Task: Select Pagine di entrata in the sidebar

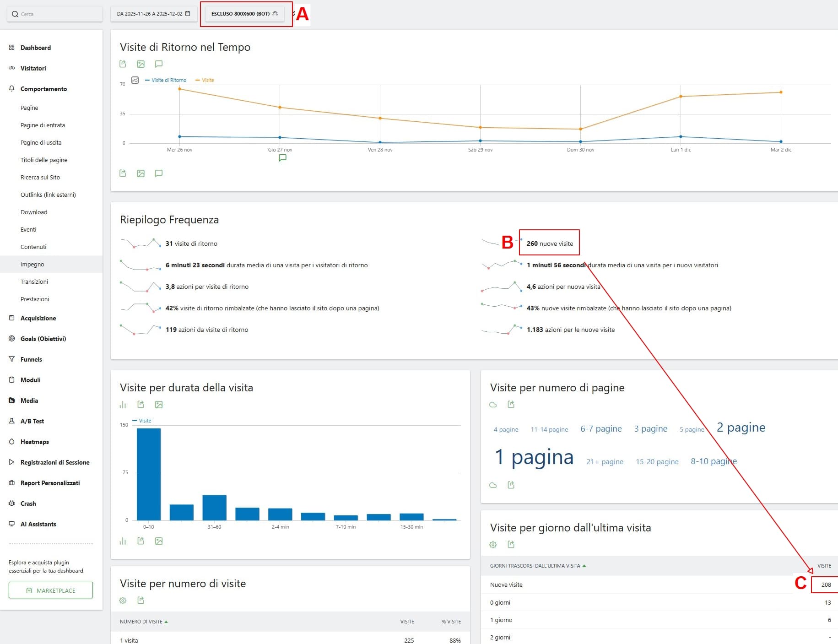Action: (x=43, y=125)
